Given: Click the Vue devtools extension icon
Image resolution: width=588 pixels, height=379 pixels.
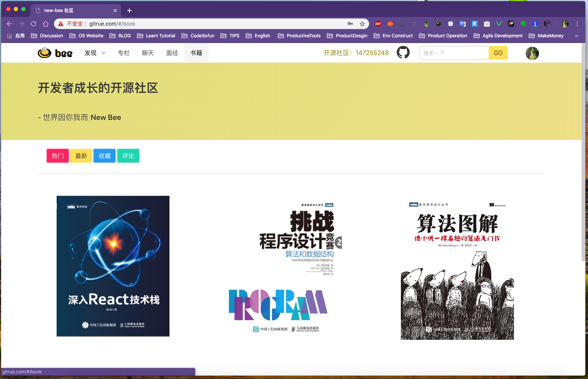Looking at the screenshot, I should [x=499, y=24].
